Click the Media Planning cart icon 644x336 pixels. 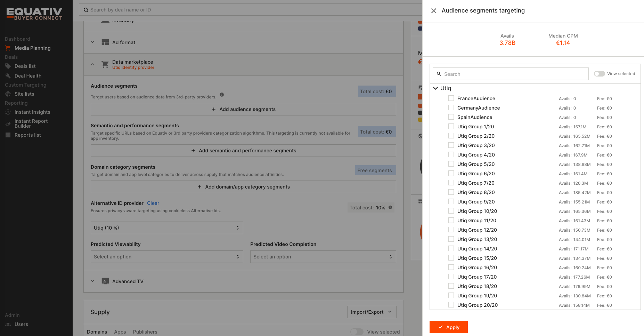[x=8, y=48]
